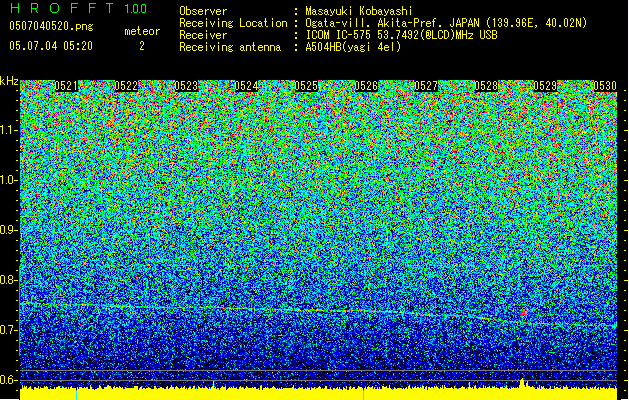Click the yellow signal-level spike near 0529
Screen dimensions: 629x400
click(522, 383)
